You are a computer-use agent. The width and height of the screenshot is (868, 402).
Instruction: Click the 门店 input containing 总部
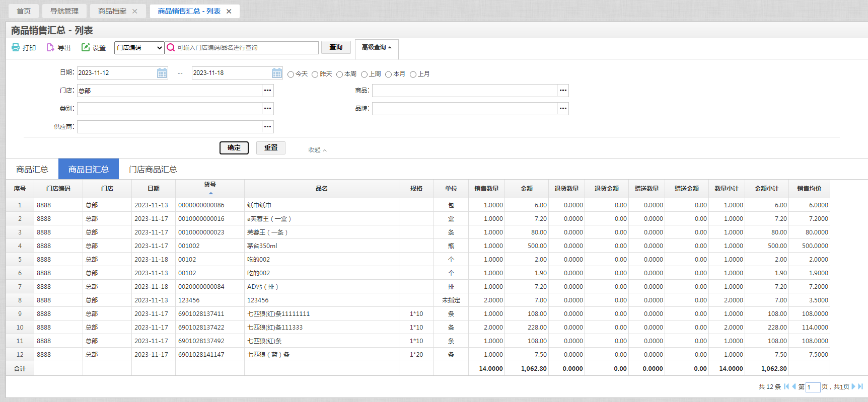(170, 91)
